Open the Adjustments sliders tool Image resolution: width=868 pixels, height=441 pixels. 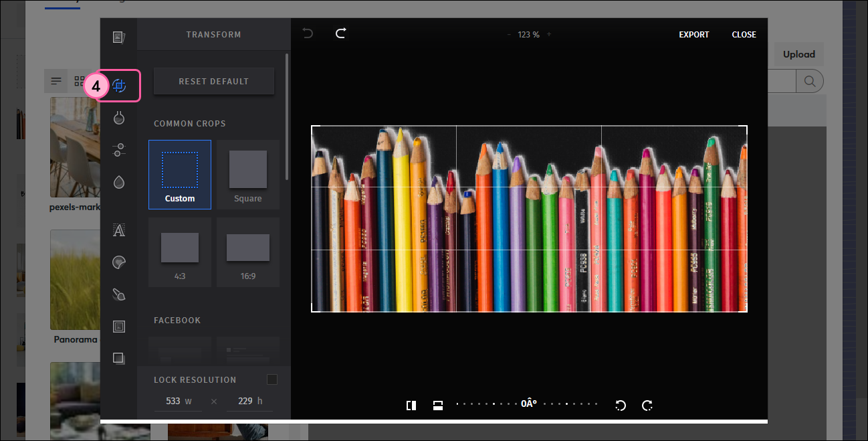pyautogui.click(x=119, y=150)
